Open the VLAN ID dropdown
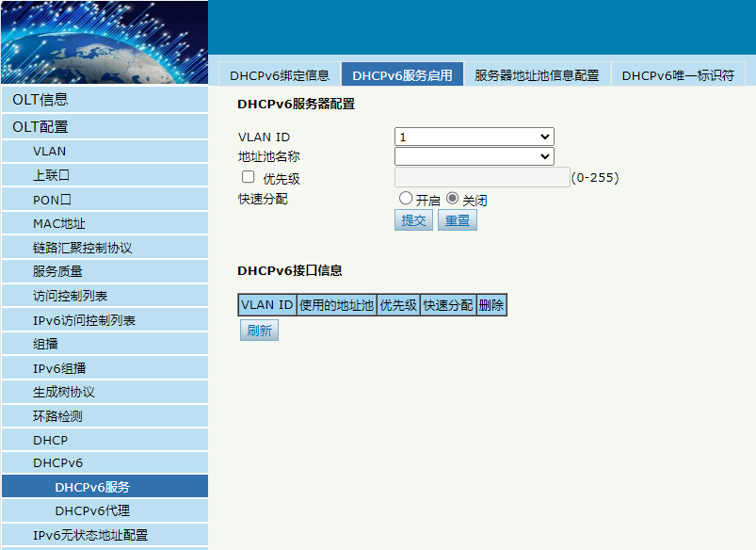The height and width of the screenshot is (550, 756). tap(474, 137)
